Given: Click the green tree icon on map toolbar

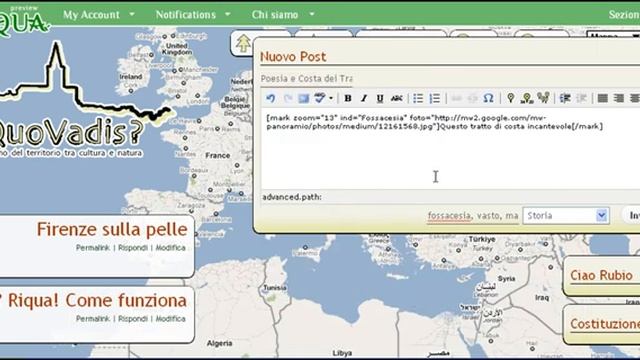Looking at the screenshot, I should [x=243, y=43].
